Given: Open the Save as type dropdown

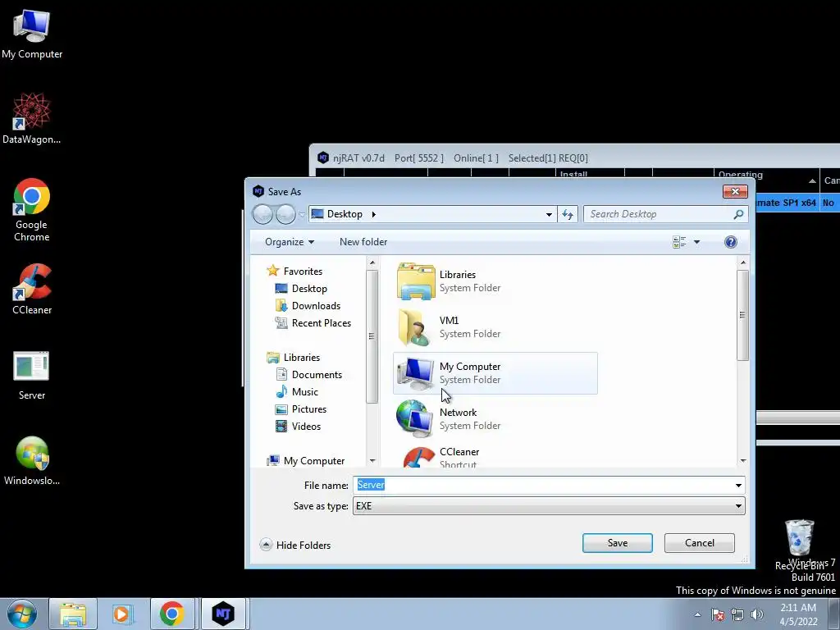Looking at the screenshot, I should [x=549, y=506].
